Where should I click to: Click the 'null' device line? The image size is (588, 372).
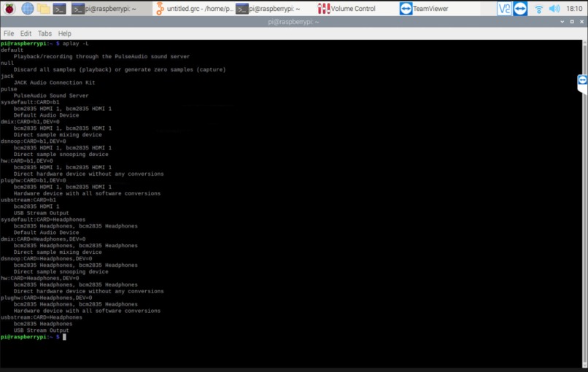pyautogui.click(x=7, y=63)
